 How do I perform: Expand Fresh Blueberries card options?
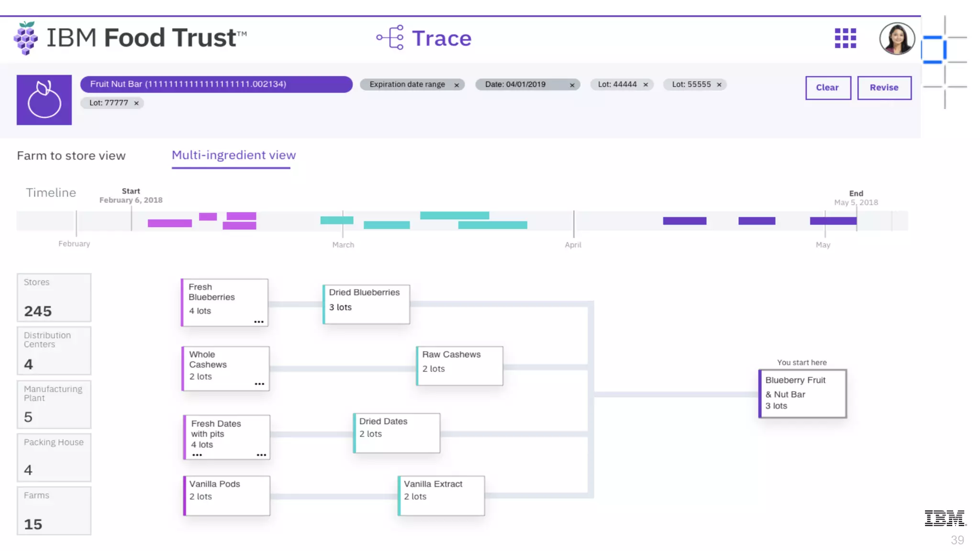(259, 322)
